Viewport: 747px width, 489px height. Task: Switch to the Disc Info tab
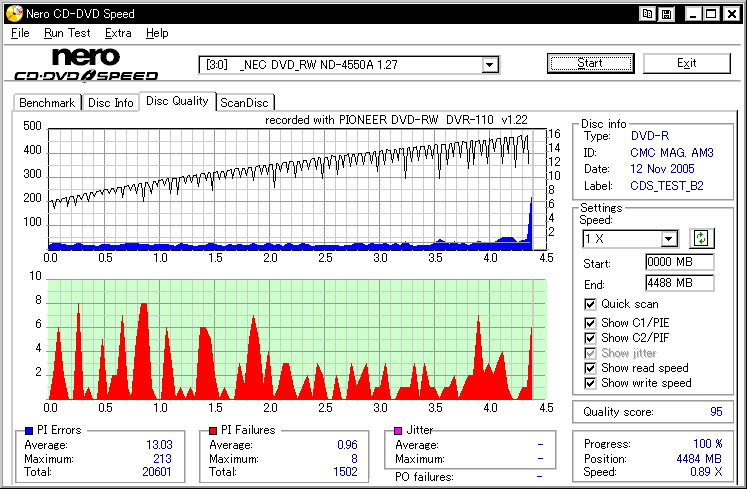point(111,102)
